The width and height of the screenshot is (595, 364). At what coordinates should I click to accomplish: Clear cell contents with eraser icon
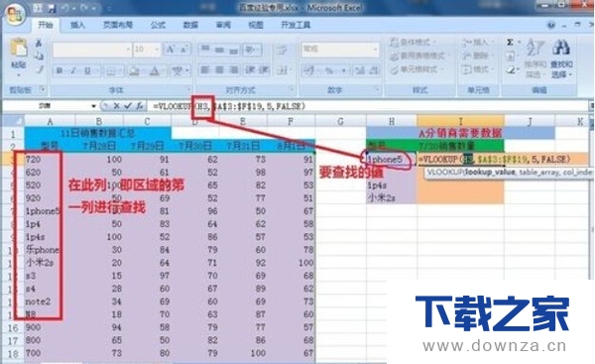pos(511,69)
